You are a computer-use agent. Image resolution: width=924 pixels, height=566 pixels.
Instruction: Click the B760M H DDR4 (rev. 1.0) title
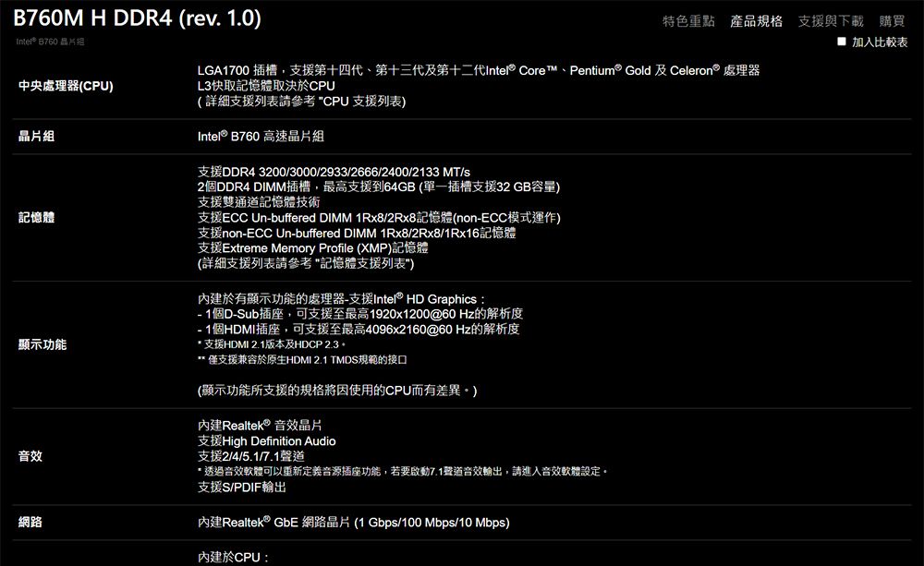(x=137, y=18)
